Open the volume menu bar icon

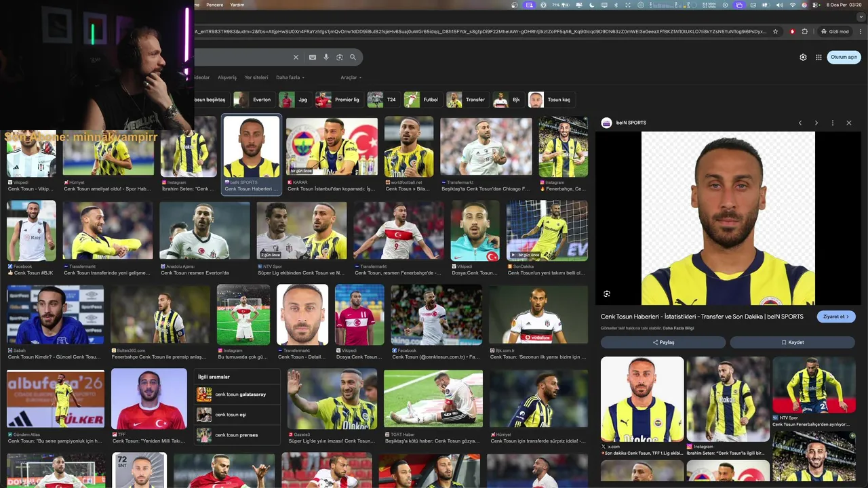(781, 5)
